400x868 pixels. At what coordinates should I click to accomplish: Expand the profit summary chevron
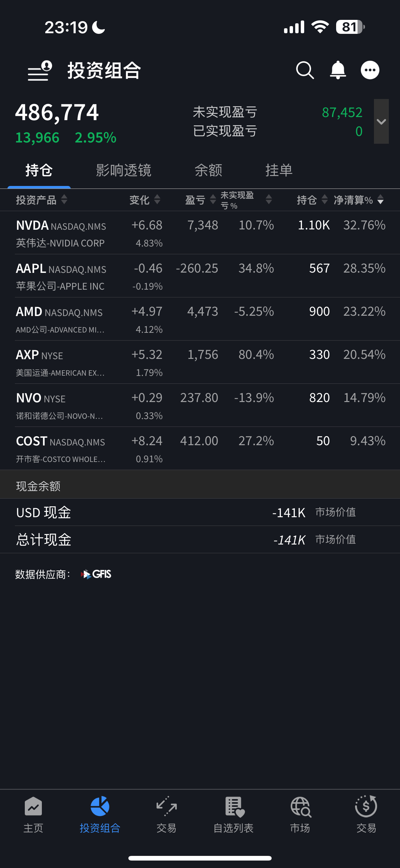coord(381,121)
